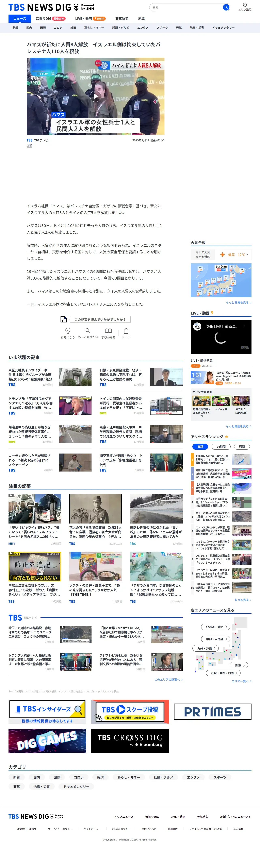
Task: Click the TBS NEWS DIG footer logo
Action: pyautogui.click(x=36, y=816)
